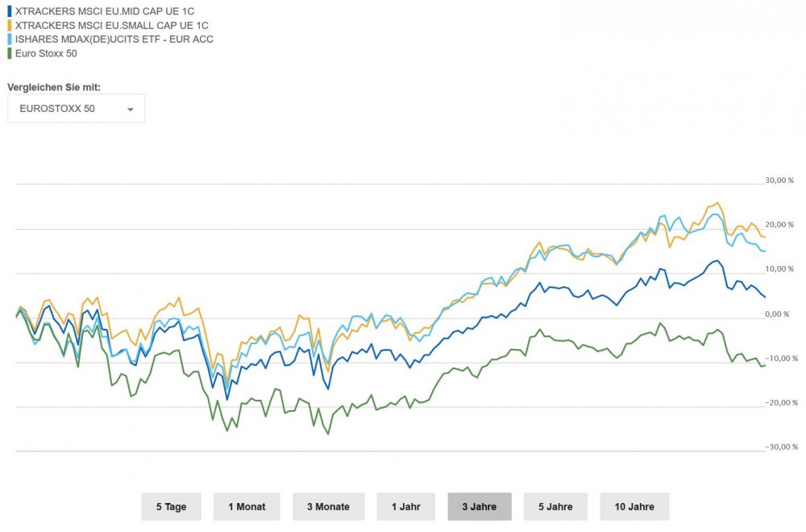Show the 3 Monate time range

click(328, 507)
